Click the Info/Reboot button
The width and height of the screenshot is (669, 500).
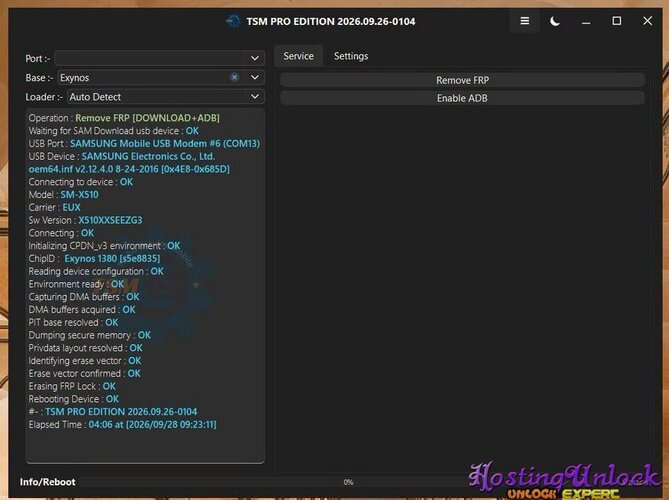pos(47,482)
